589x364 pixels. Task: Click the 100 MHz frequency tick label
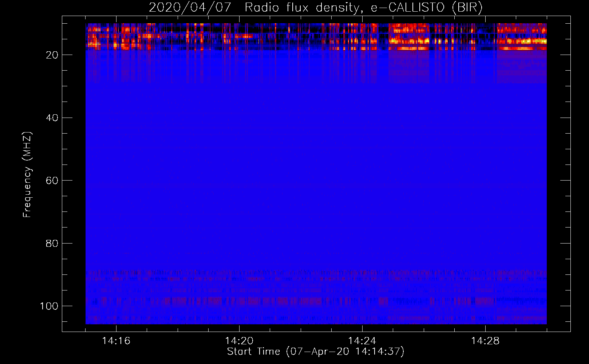click(x=49, y=306)
